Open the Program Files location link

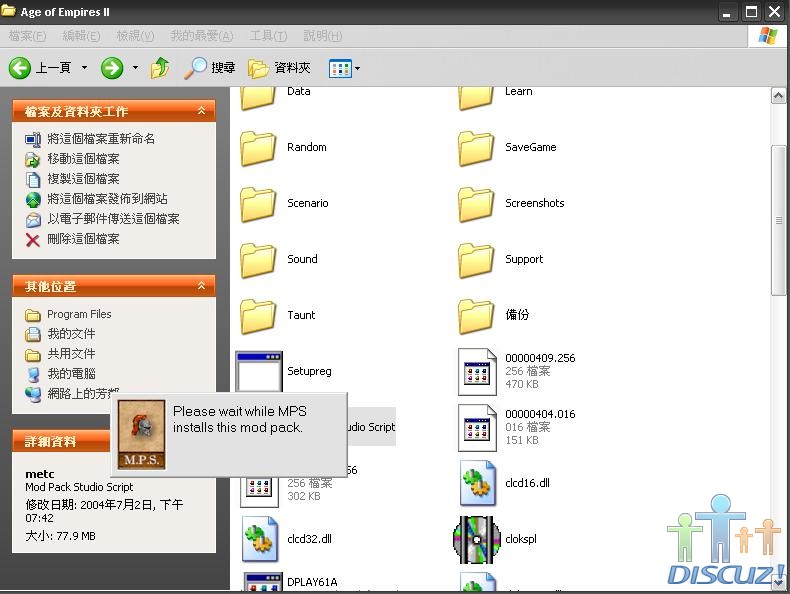79,314
